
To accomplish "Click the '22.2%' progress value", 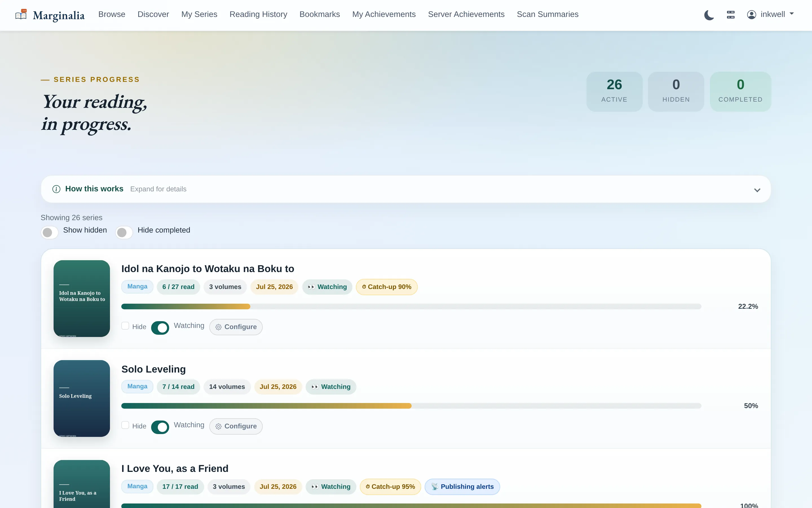I will click(748, 306).
